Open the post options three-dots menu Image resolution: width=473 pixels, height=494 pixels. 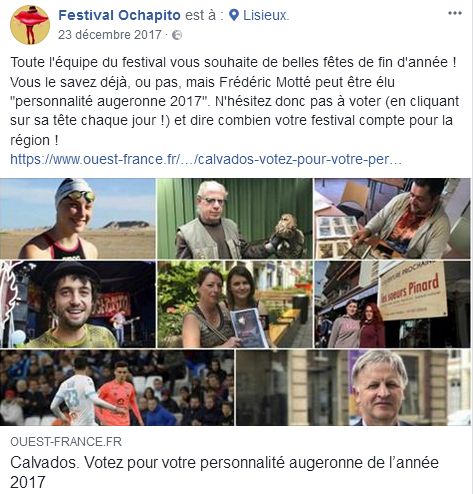(x=455, y=13)
